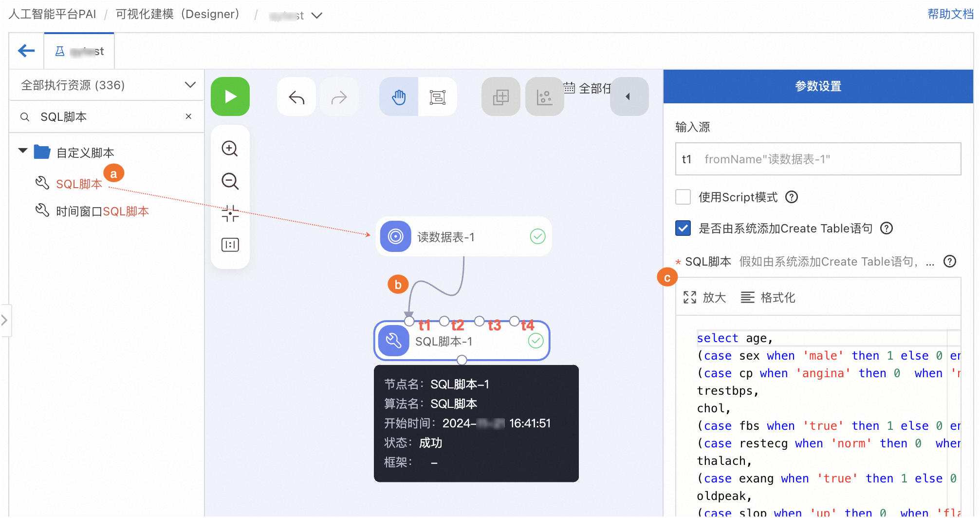Click 放大 to enlarge the SQL editor
Viewport: 980px width, 518px height.
pos(704,297)
